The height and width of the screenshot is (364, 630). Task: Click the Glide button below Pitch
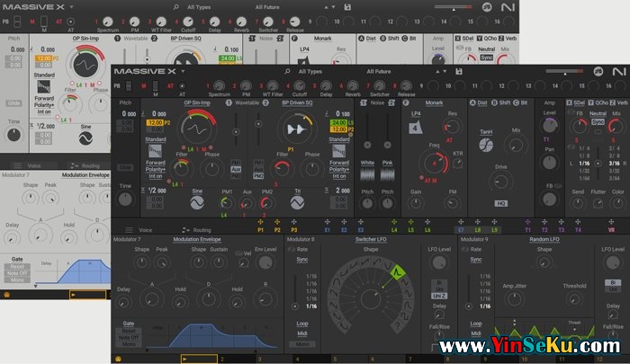pyautogui.click(x=126, y=167)
